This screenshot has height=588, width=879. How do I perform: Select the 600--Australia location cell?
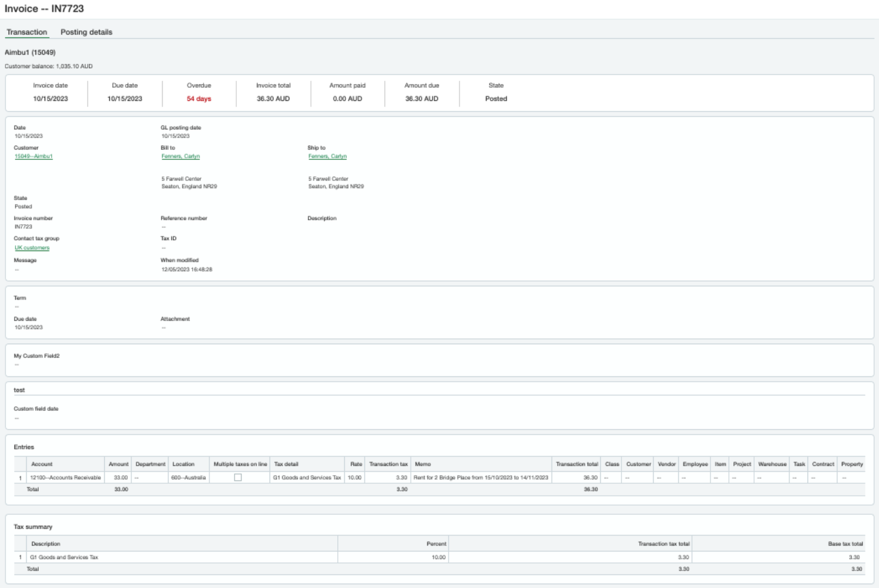pyautogui.click(x=189, y=478)
